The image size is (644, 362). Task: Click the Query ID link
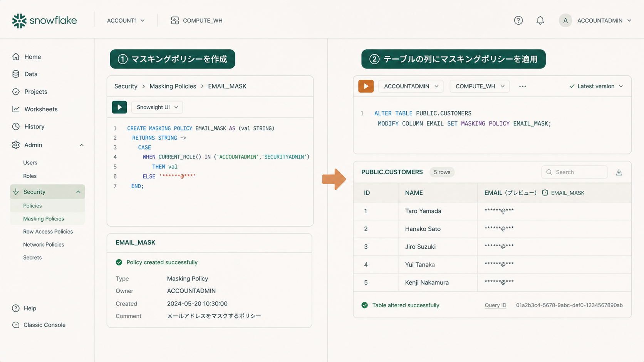coord(495,305)
